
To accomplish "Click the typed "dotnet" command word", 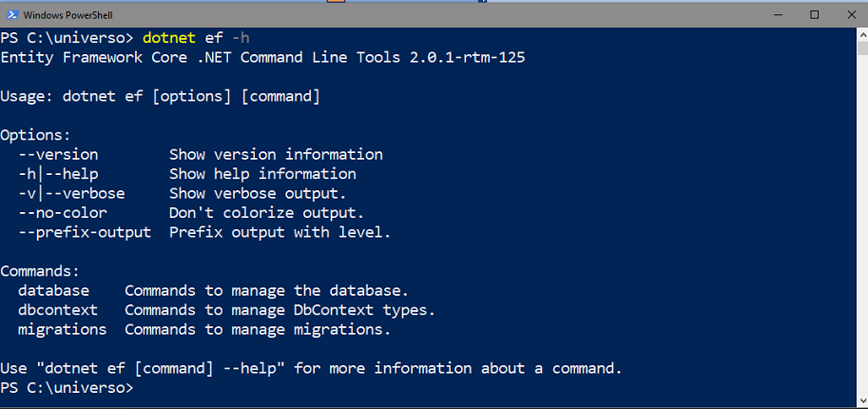I will click(168, 38).
